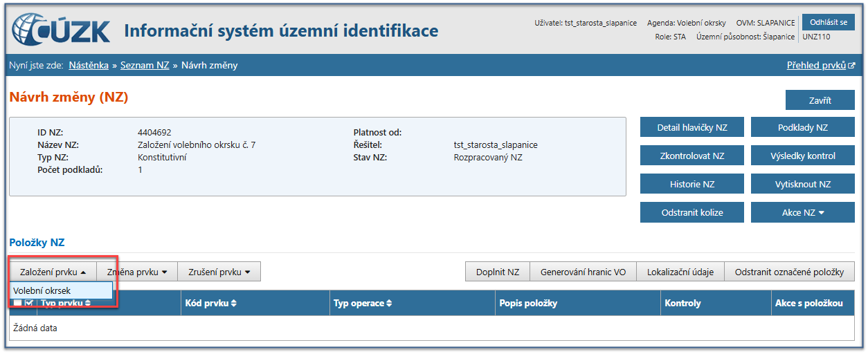Sort by Kód prvku column arrows
The width and height of the screenshot is (868, 354).
[x=234, y=304]
